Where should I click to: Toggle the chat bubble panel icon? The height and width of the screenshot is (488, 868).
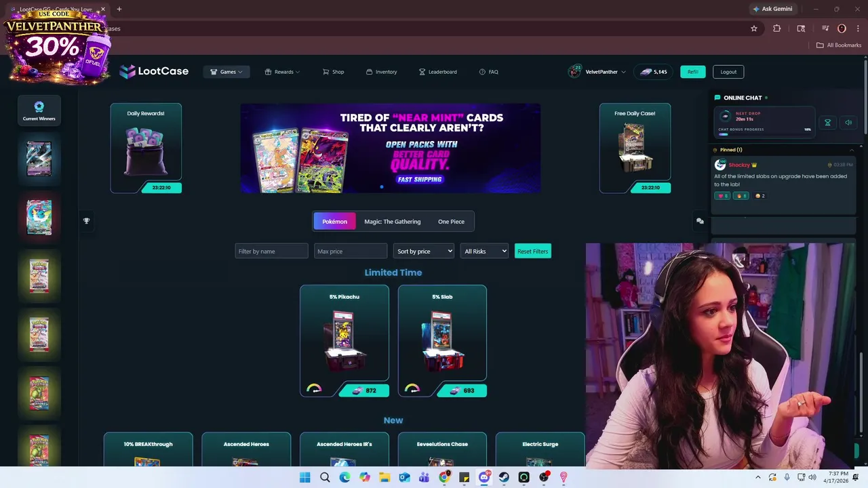[x=700, y=221]
